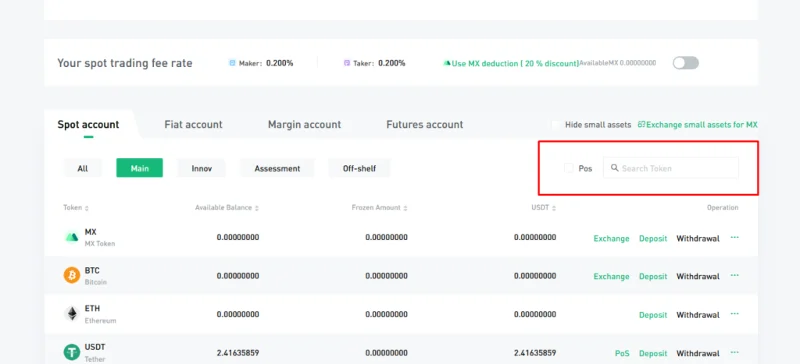Open Withdrawal for the BTC row
The image size is (800, 364).
pos(698,276)
